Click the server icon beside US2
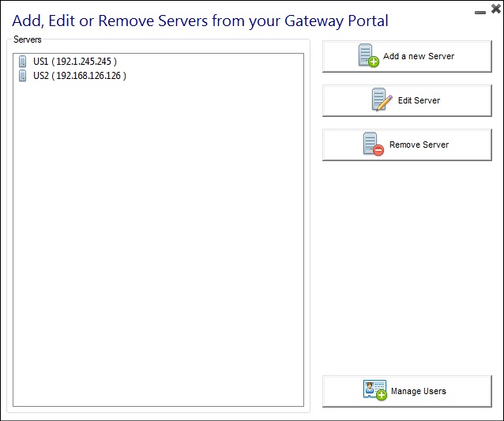The width and height of the screenshot is (504, 421). (x=22, y=76)
